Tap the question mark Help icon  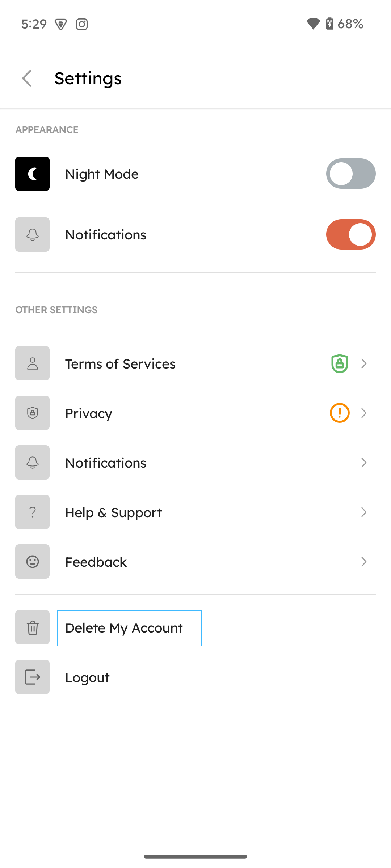(x=32, y=512)
